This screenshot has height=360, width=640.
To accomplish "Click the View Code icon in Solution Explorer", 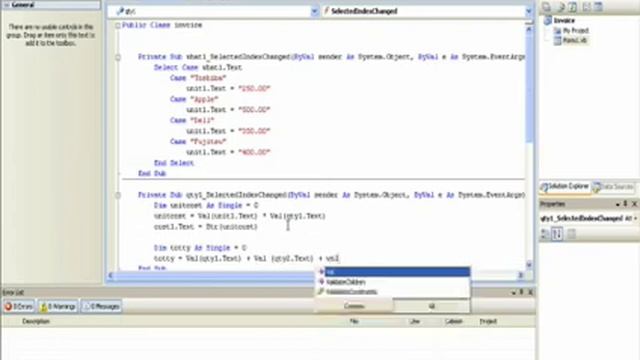I will [x=587, y=7].
